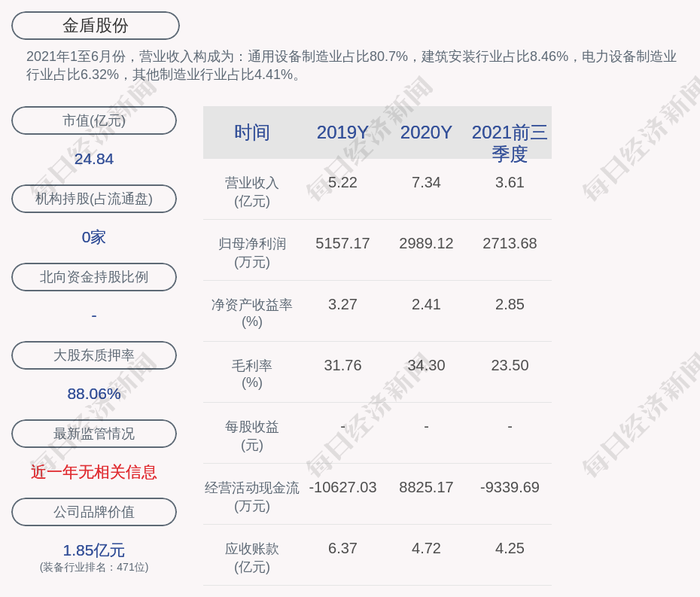Select the 0家 institutional holding value
This screenshot has height=597, width=700.
click(94, 237)
